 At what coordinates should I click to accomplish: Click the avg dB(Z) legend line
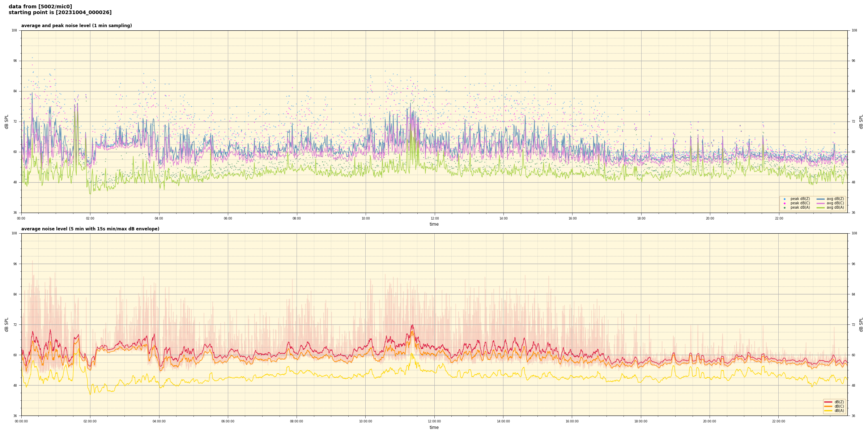[x=821, y=199]
